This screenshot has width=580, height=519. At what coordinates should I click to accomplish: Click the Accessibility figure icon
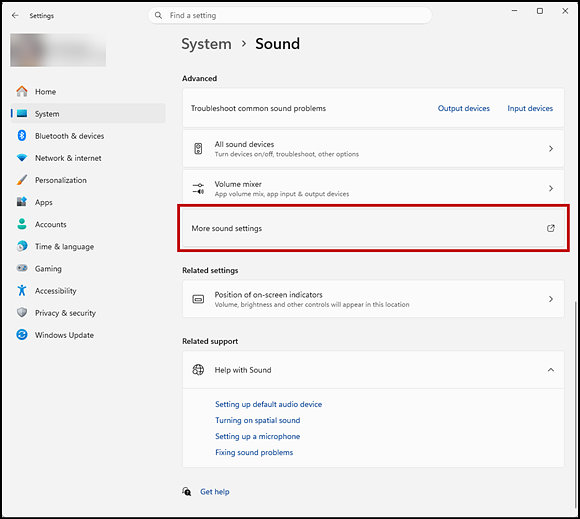pos(22,290)
